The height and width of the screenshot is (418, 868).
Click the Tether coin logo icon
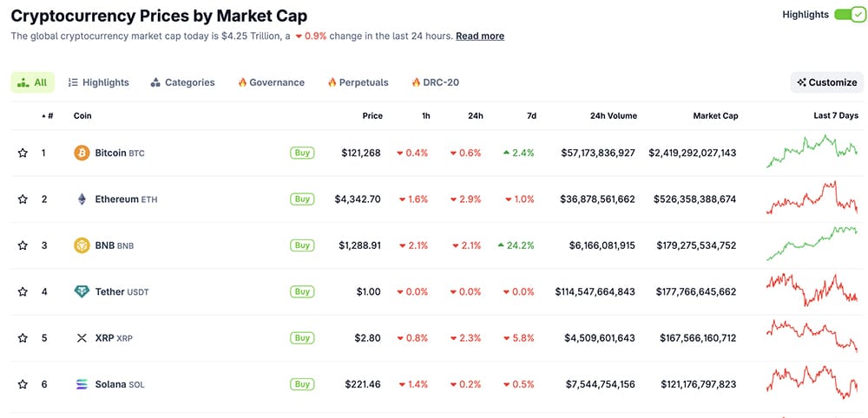pyautogui.click(x=82, y=291)
